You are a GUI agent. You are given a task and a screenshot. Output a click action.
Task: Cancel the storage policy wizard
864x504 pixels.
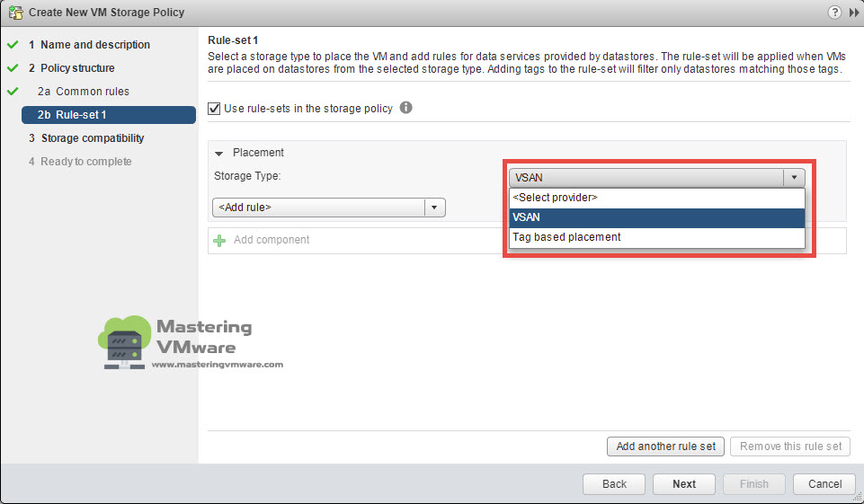point(824,484)
